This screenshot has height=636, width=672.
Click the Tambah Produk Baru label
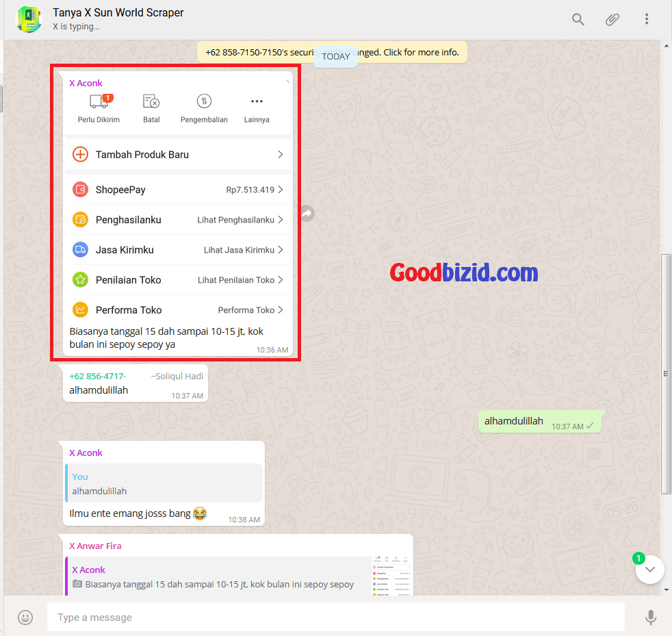click(x=142, y=155)
